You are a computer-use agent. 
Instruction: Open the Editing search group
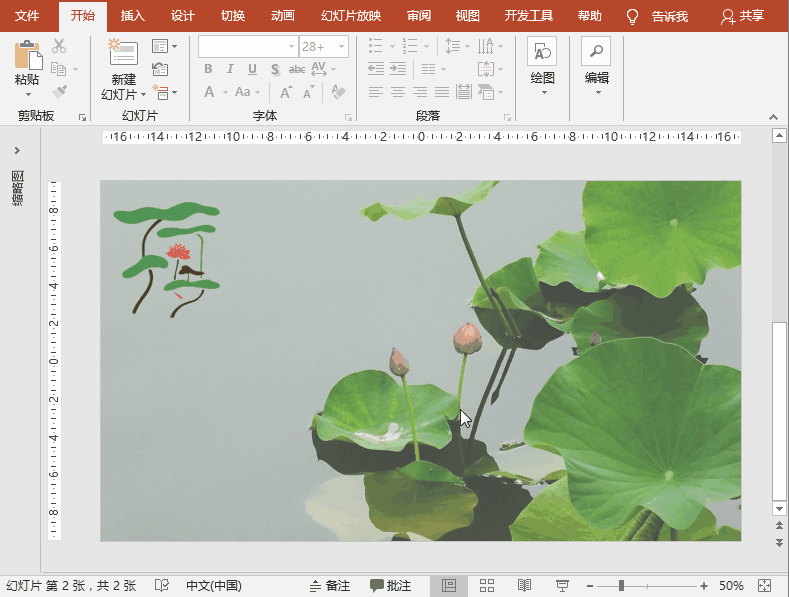tap(596, 65)
